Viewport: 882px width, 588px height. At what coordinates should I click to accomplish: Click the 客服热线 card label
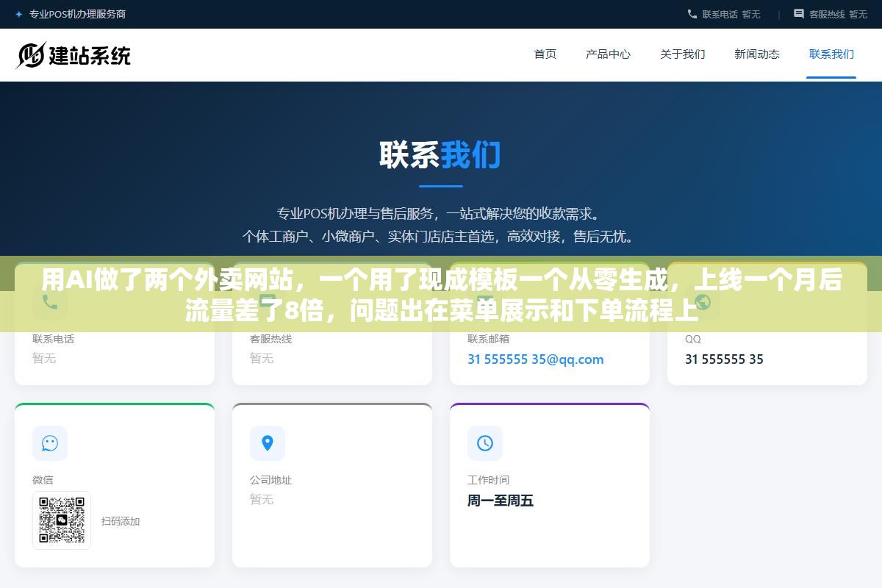tap(270, 339)
